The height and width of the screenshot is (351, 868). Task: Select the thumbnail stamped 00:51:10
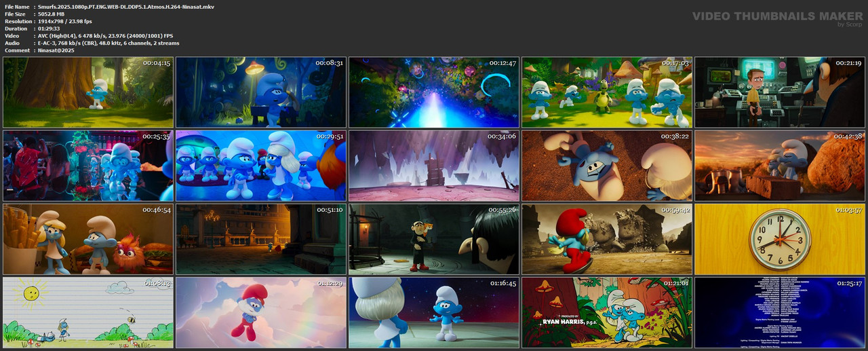click(x=261, y=239)
